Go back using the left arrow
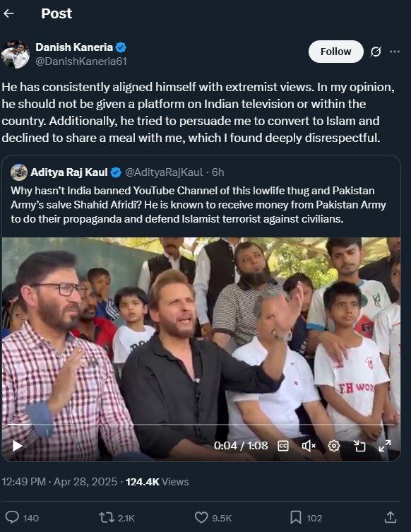 tap(8, 13)
